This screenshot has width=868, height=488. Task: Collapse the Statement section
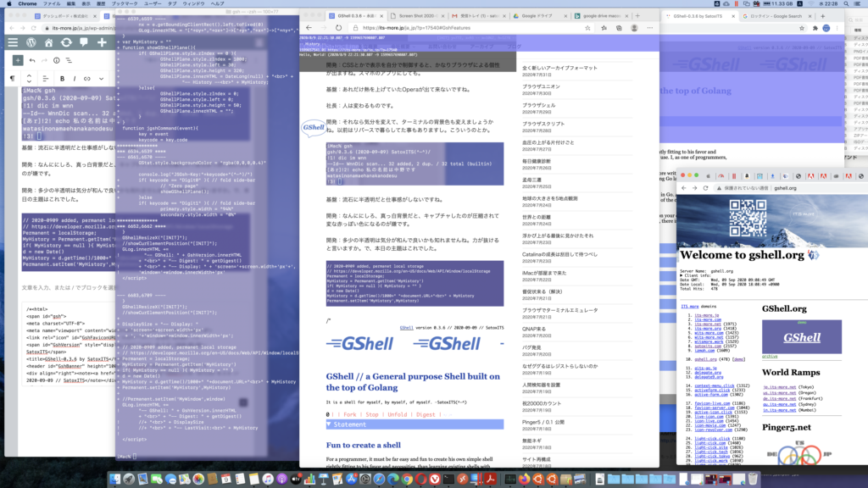pos(331,424)
